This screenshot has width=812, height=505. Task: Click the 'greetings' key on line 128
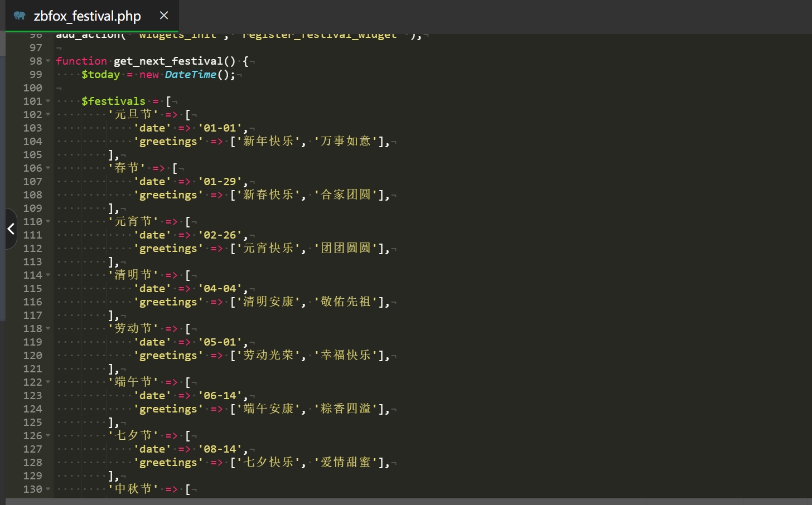(x=168, y=462)
